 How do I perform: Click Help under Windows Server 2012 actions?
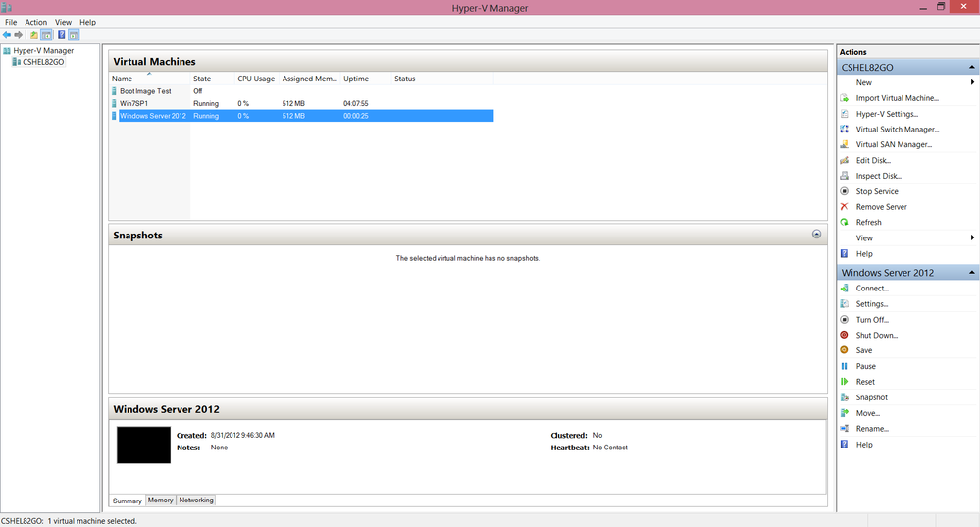(864, 445)
